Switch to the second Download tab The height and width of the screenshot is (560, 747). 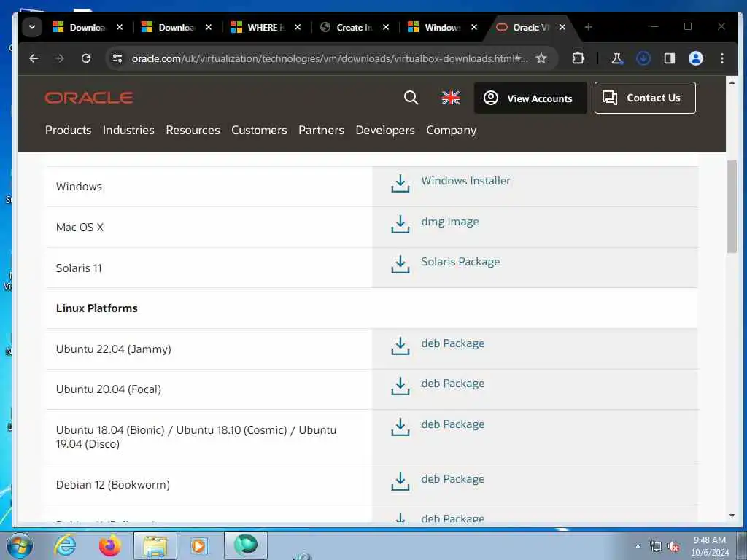pyautogui.click(x=170, y=27)
